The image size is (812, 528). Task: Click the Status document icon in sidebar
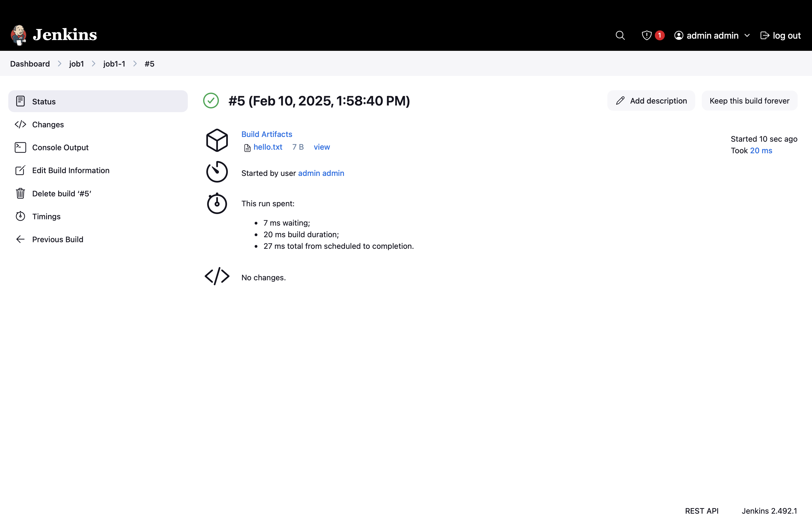(x=20, y=101)
